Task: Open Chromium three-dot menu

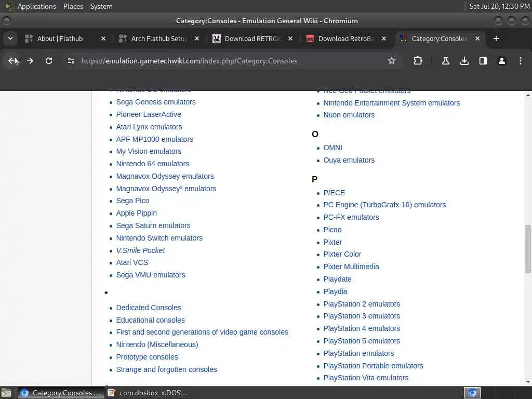Action: click(x=520, y=61)
